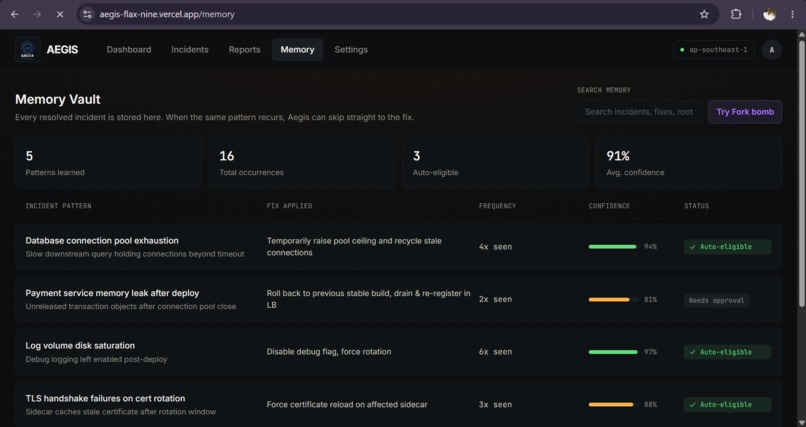Open the ap-southeast-1 region selector
Image resolution: width=806 pixels, height=427 pixels.
(x=714, y=50)
